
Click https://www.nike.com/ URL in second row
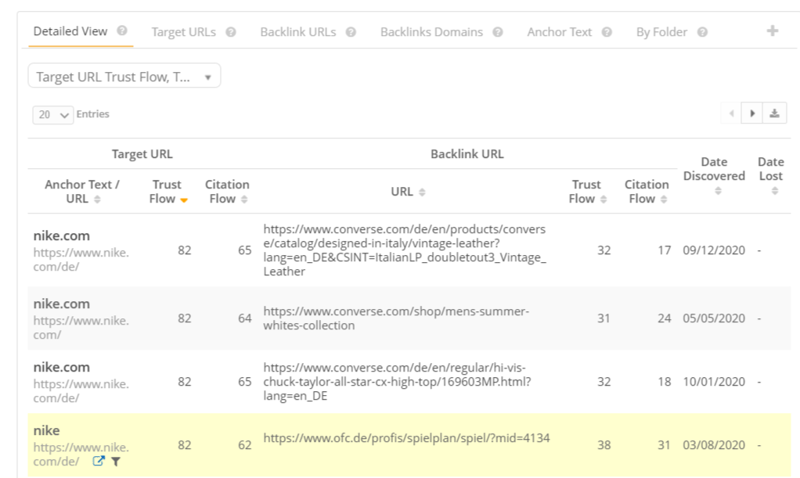pos(81,328)
